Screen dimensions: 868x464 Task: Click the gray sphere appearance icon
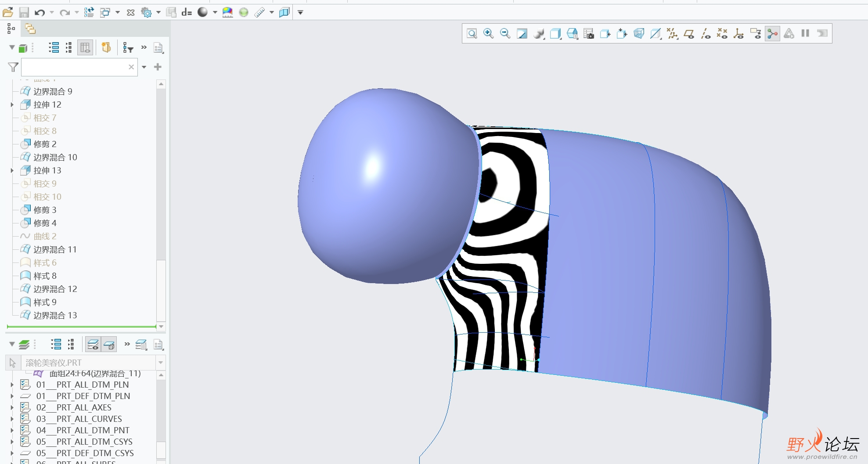point(202,12)
